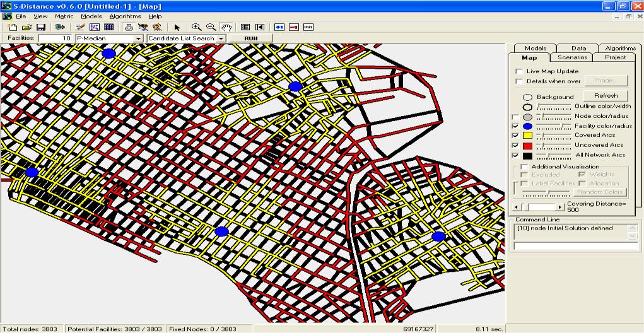Click the RUN button
The image size is (644, 333).
251,38
